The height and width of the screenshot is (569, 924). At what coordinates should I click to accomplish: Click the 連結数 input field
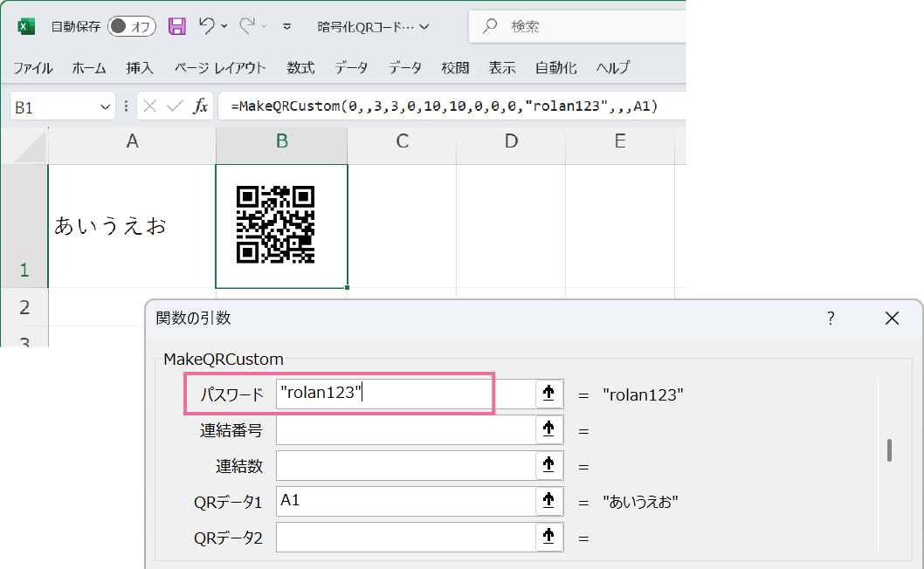point(405,466)
